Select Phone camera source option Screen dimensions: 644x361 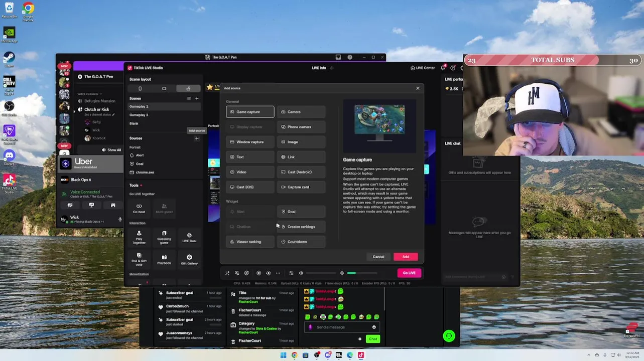tap(301, 127)
